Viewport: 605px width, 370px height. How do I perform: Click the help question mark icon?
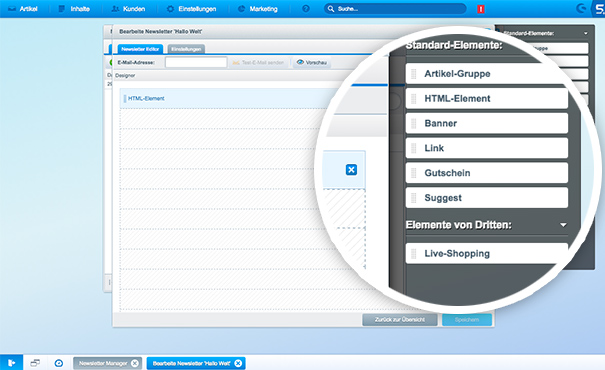point(306,8)
